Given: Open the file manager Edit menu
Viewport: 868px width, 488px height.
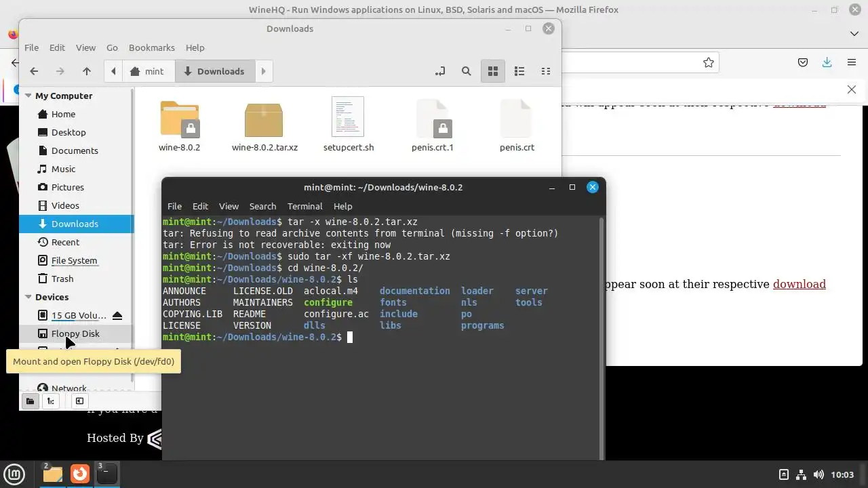Looking at the screenshot, I should pyautogui.click(x=57, y=47).
